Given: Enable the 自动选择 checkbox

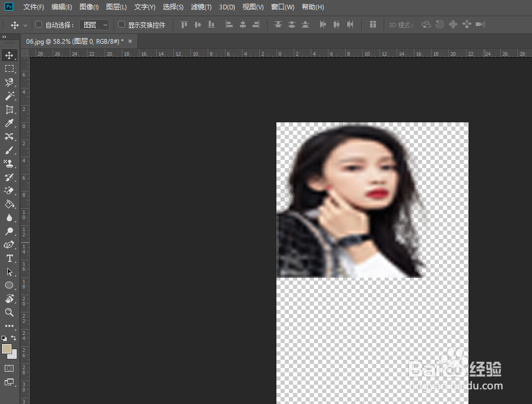Looking at the screenshot, I should 39,24.
